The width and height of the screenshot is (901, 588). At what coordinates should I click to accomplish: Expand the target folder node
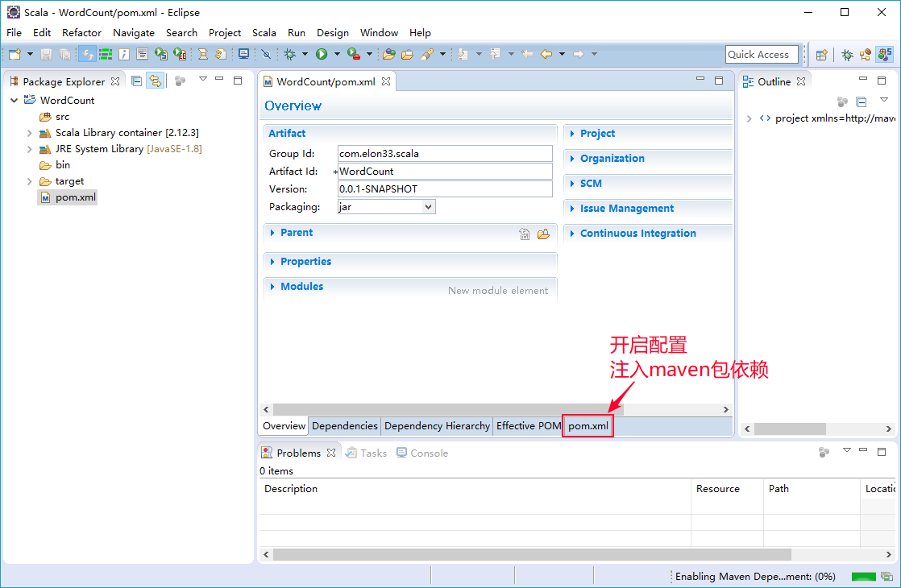click(29, 181)
